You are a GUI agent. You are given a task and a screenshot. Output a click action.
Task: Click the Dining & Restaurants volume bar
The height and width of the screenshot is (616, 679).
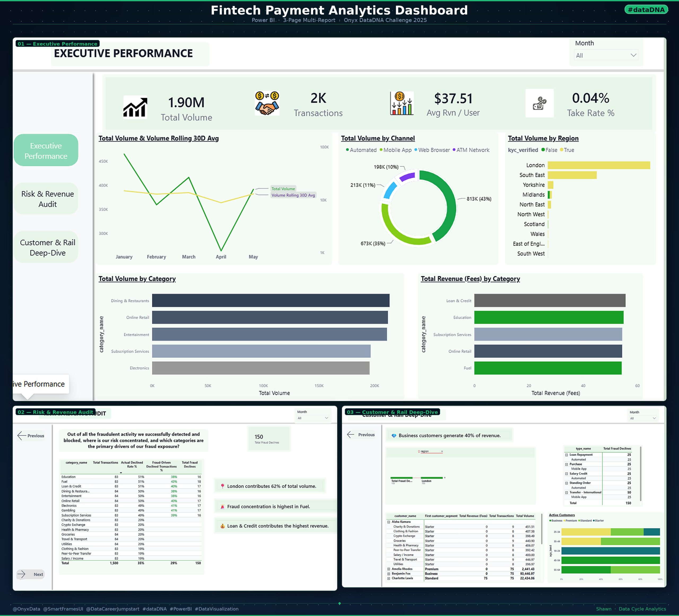[271, 300]
